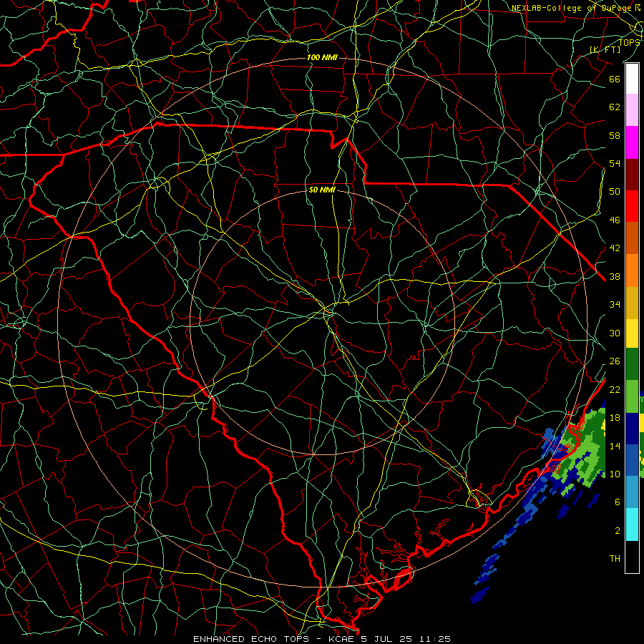Click the '58' legend value
This screenshot has width=644, height=644.
(x=615, y=135)
